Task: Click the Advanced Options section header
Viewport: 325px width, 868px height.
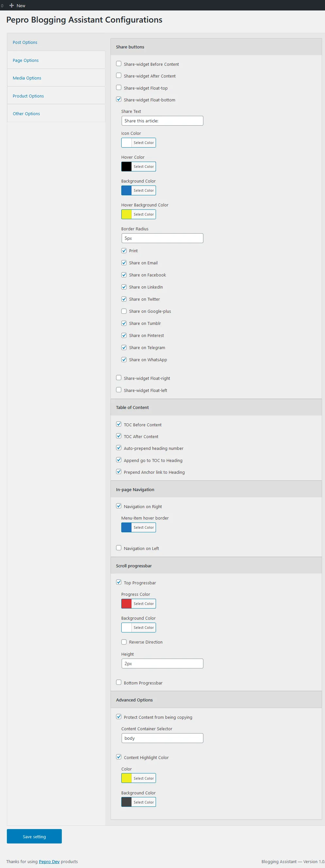Action: 216,700
